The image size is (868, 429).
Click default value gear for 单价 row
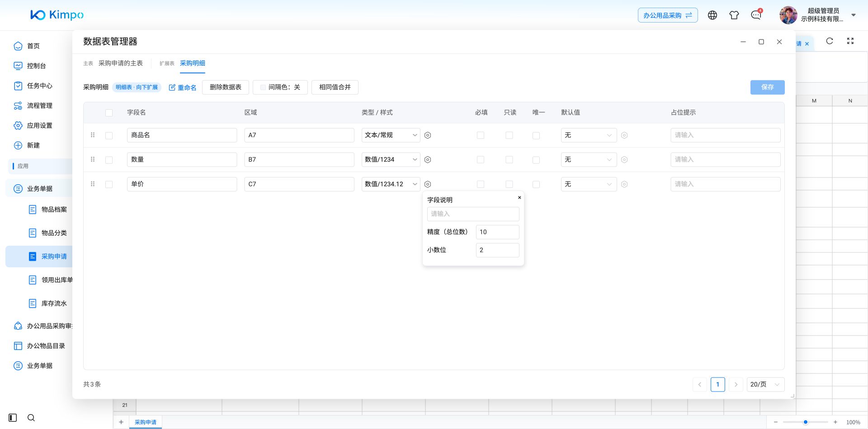coord(624,184)
